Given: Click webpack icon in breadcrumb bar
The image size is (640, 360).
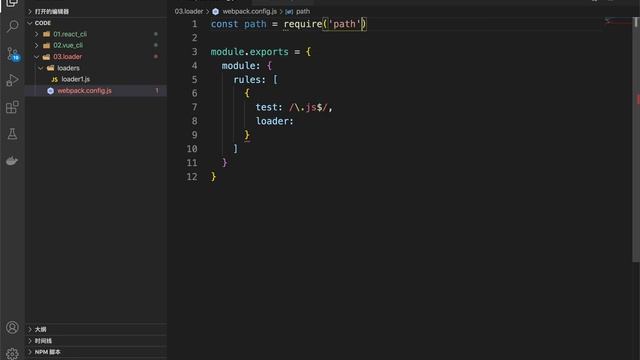Looking at the screenshot, I should coord(216,11).
